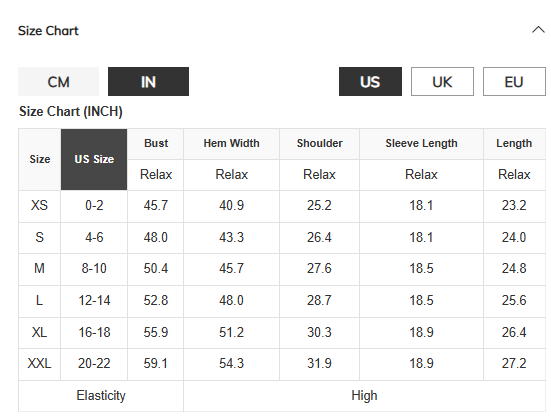Image resolution: width=551 pixels, height=419 pixels.
Task: Select the M size row label
Action: click(x=39, y=269)
